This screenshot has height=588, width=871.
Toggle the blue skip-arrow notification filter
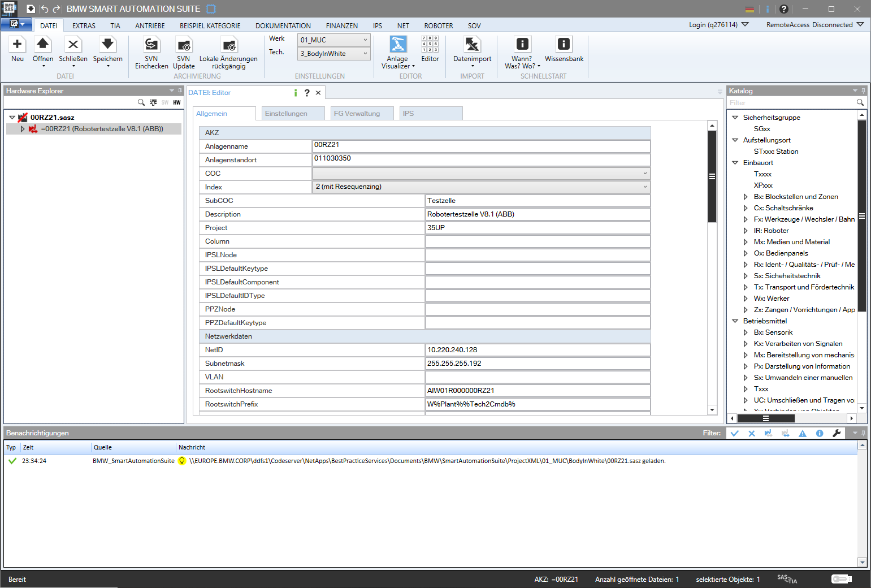[x=768, y=433]
